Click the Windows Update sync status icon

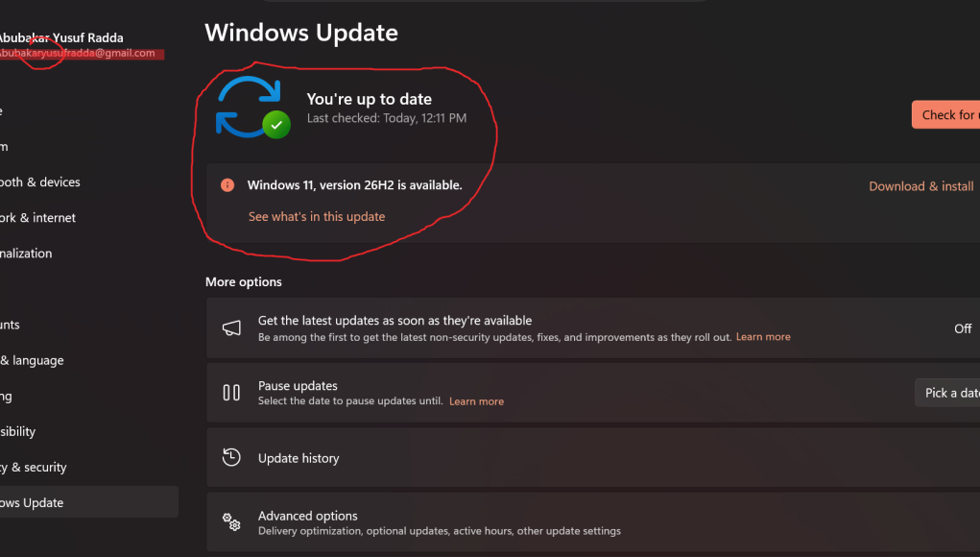253,107
